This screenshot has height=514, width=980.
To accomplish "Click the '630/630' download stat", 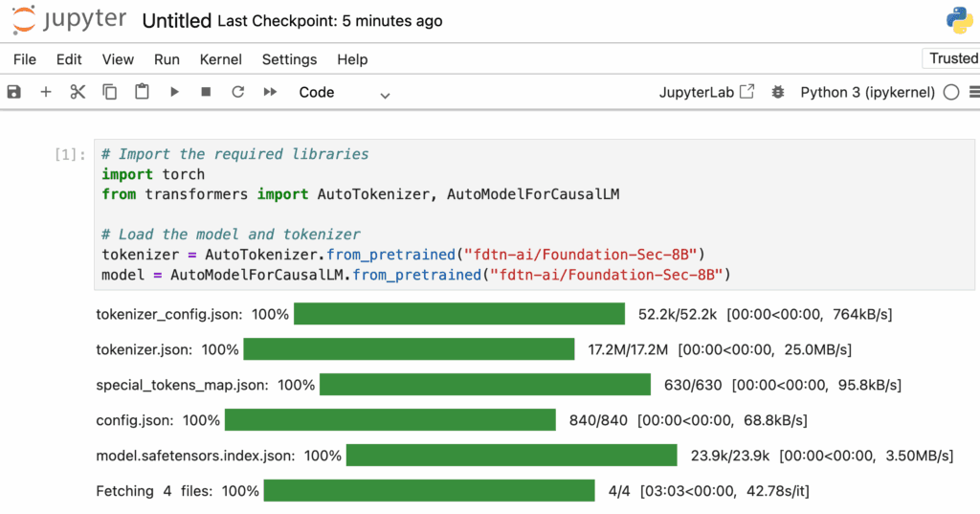I will coord(693,385).
